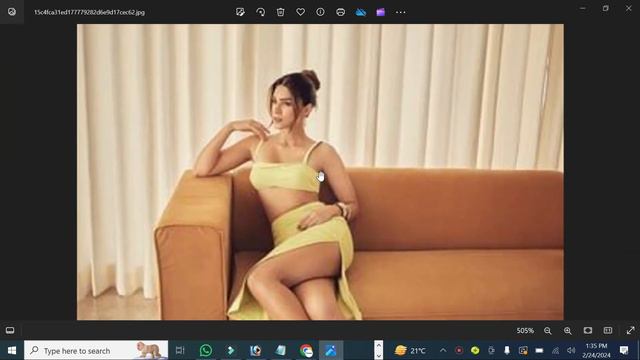Click the Edit image icon

(x=240, y=12)
